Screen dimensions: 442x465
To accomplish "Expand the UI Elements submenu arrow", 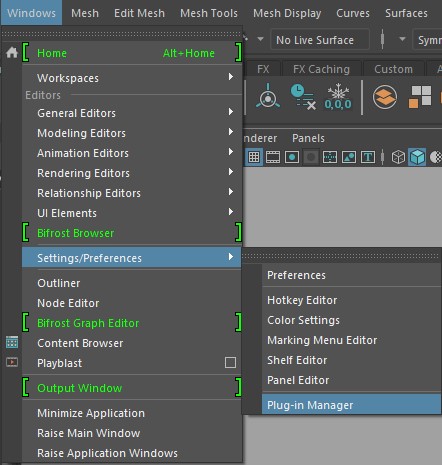I will [231, 212].
